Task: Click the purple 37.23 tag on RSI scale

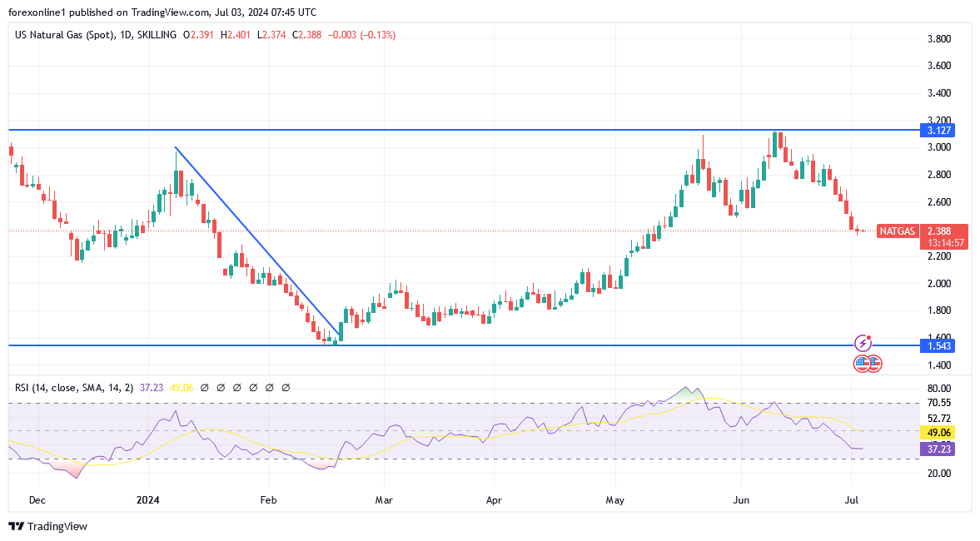Action: pyautogui.click(x=938, y=449)
